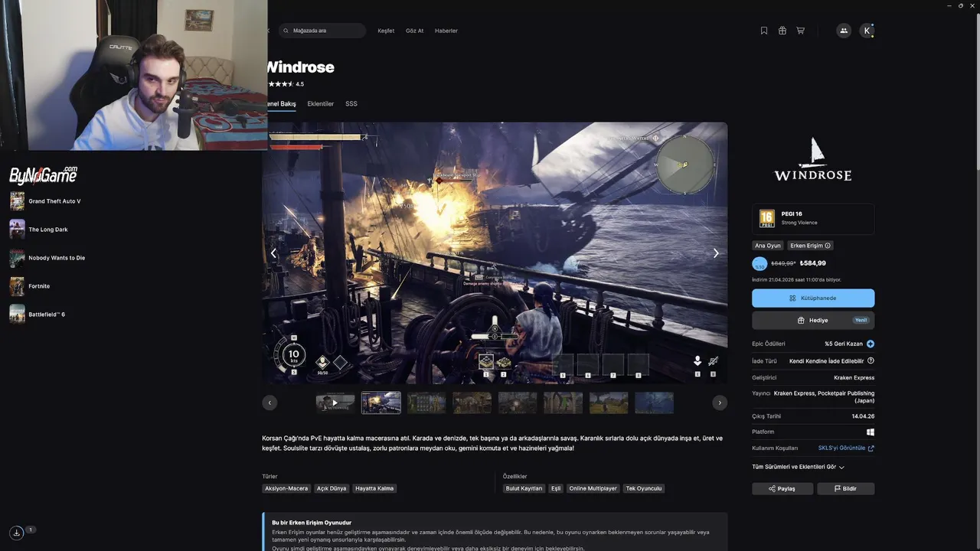
Task: Click the ₺584,99 discounted price
Action: (812, 263)
